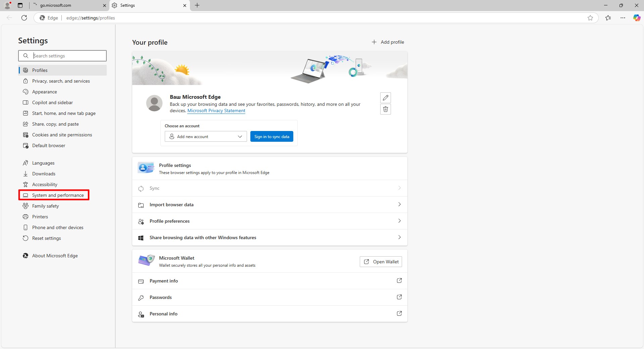Click the Open Wallet button
The image size is (644, 349).
click(381, 262)
